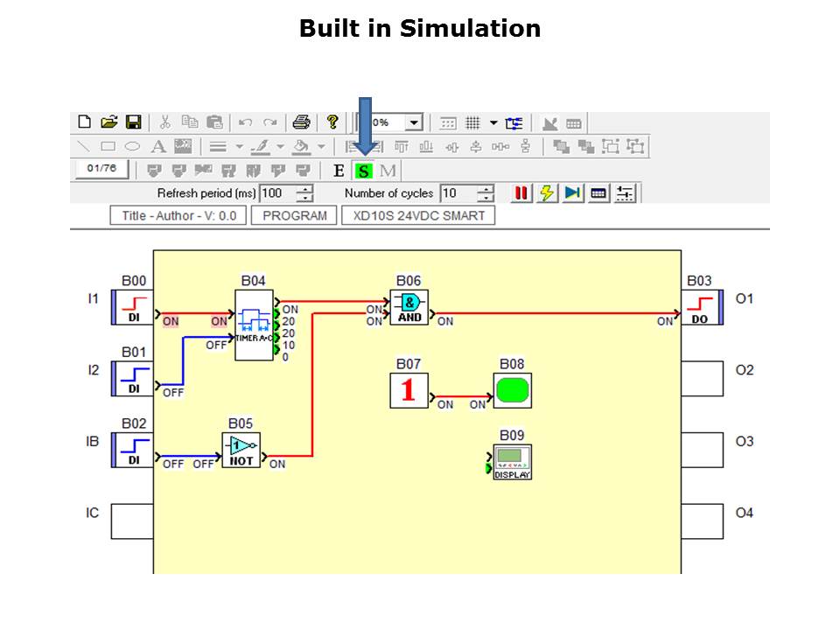Create new document with blank page icon
The width and height of the screenshot is (840, 630).
[85, 122]
